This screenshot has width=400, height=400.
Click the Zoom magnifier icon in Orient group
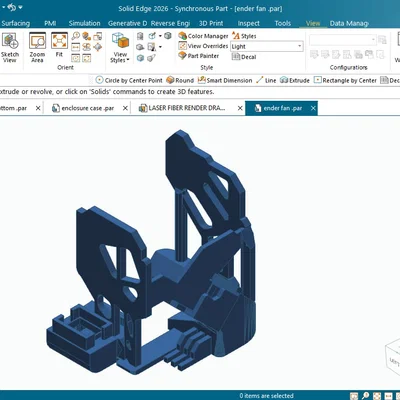pos(76,36)
